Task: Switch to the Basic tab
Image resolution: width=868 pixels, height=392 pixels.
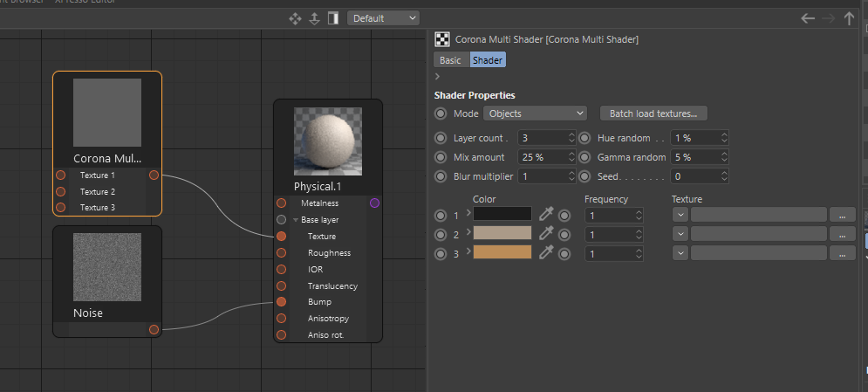Action: 451,59
